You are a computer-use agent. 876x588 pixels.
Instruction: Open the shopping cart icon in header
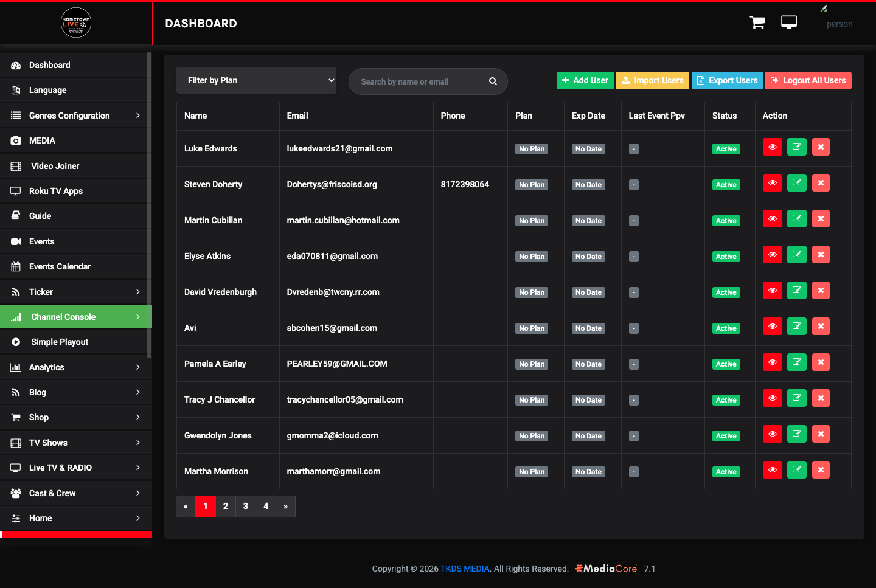tap(757, 22)
